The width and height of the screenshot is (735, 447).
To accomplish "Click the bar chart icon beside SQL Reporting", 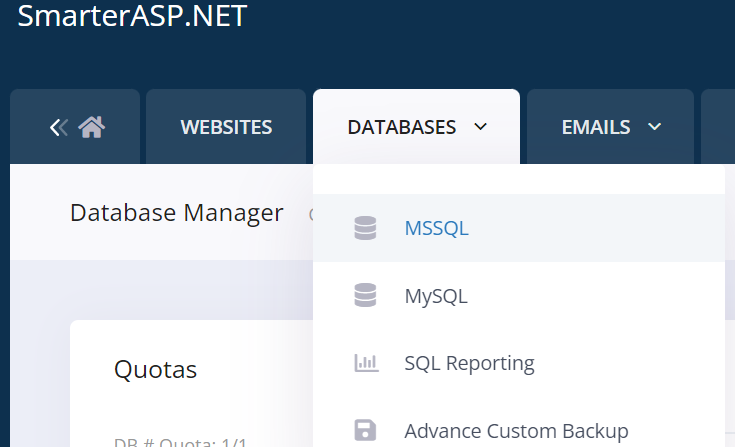I will pos(366,363).
